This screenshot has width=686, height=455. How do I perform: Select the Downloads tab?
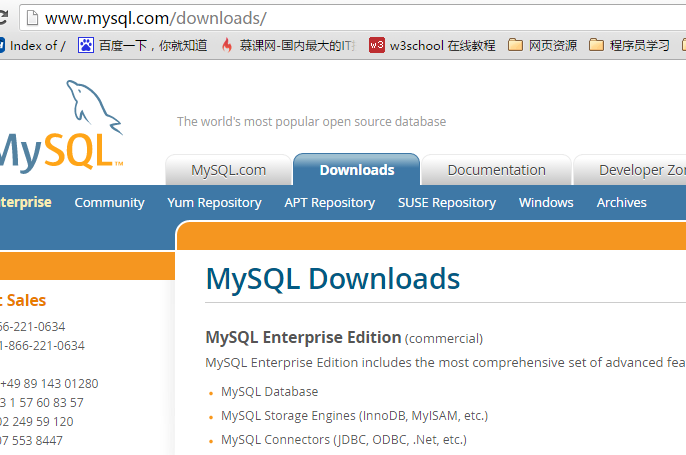pyautogui.click(x=357, y=170)
